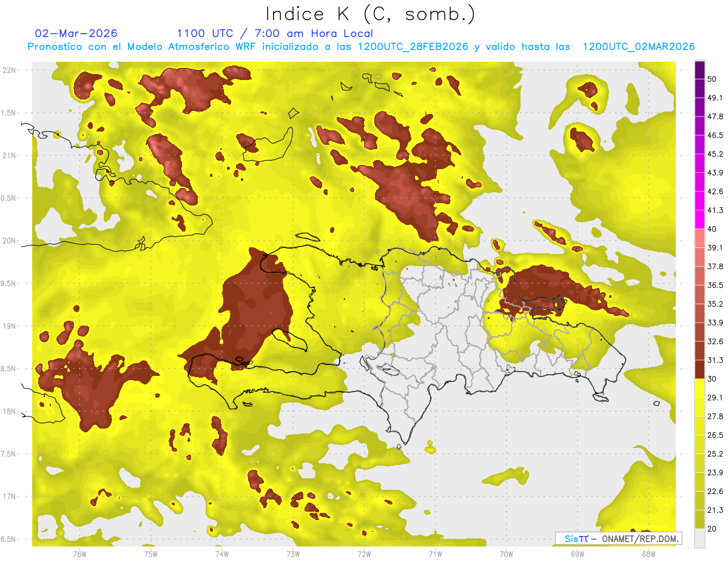Click the legend value '42.6'
This screenshot has width=728, height=562.
[x=715, y=192]
